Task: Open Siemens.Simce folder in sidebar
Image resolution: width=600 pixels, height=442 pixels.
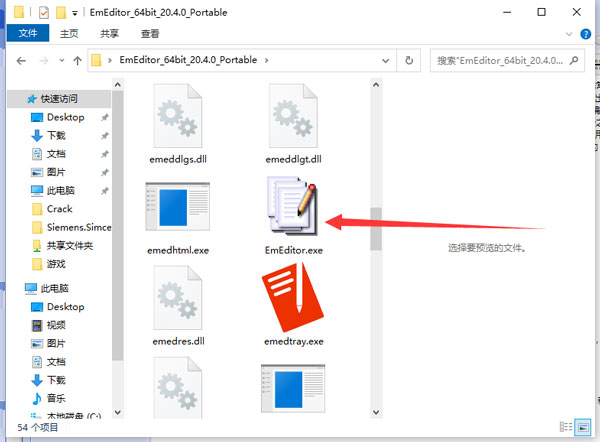Action: point(79,227)
